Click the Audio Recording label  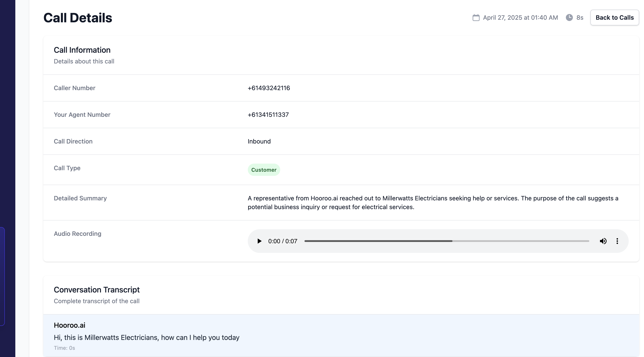point(77,234)
